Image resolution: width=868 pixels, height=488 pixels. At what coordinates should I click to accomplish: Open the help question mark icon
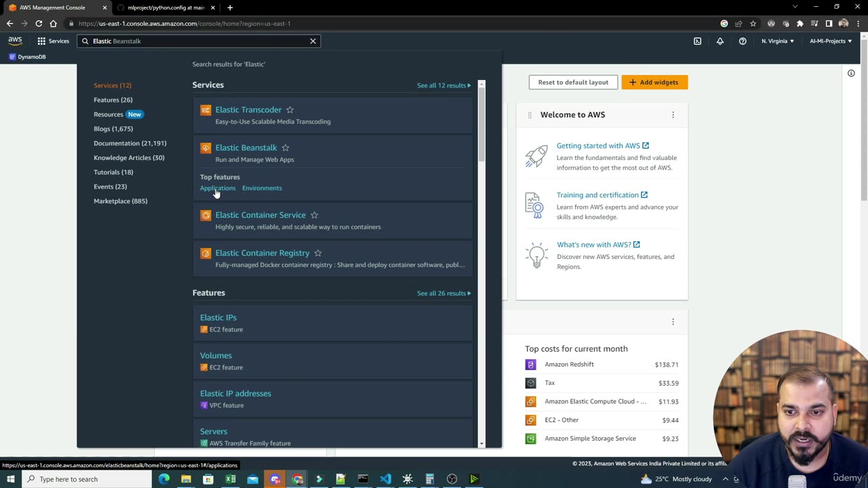[743, 41]
